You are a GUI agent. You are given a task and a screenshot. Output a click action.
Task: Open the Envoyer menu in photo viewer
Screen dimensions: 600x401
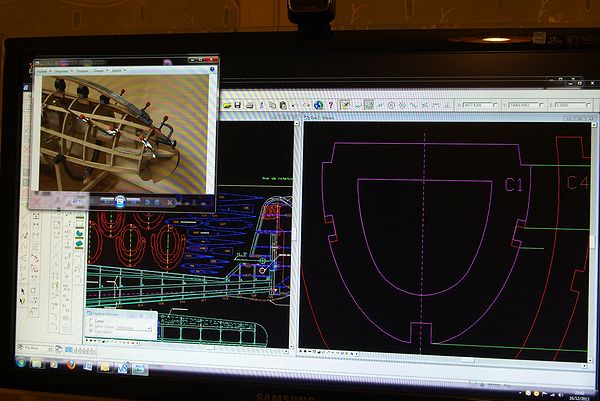point(83,71)
